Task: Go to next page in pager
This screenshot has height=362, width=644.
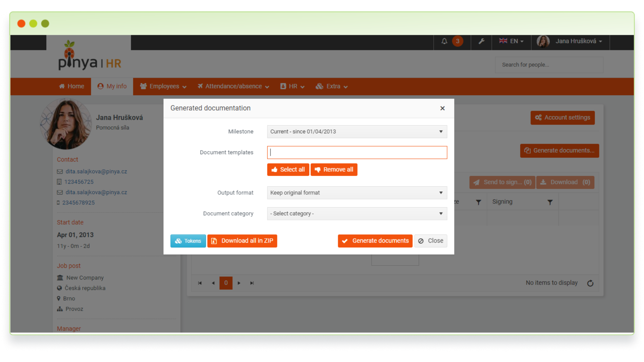Action: [x=239, y=283]
